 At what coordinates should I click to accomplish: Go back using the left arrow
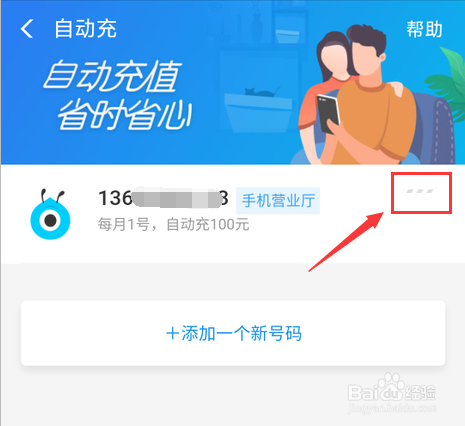[x=27, y=28]
